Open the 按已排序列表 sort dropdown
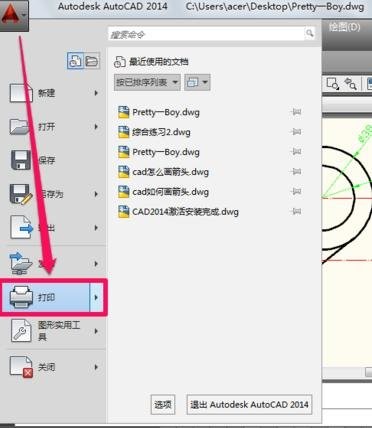Image resolution: width=372 pixels, height=428 pixels. (x=147, y=82)
